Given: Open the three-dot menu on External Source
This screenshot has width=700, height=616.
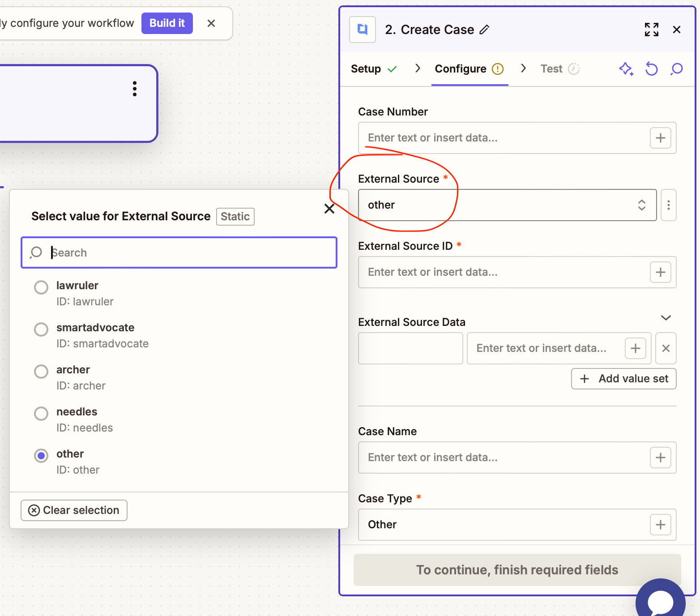Looking at the screenshot, I should (x=668, y=205).
